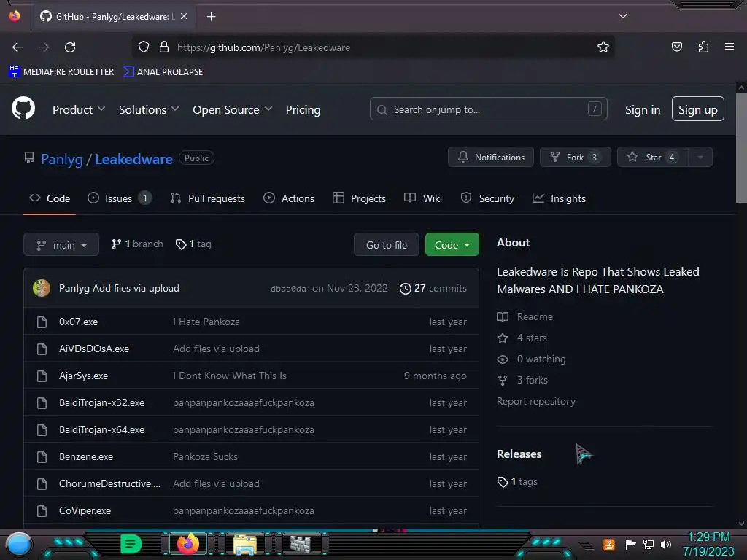
Task: Open the BaldiTrojan-x64.exe file
Action: click(x=101, y=429)
